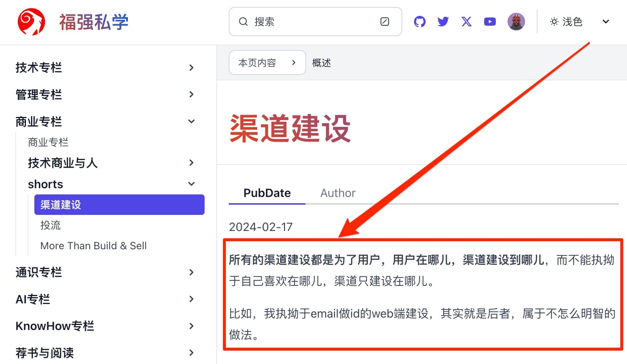Viewport: 627px width, 364px height.
Task: Open the Twitter bird icon link
Action: click(443, 22)
